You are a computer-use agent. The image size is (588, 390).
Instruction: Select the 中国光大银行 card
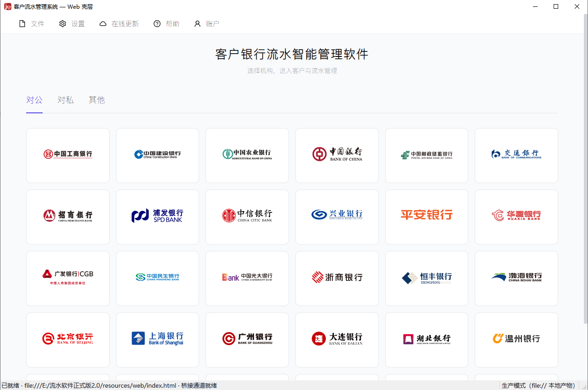pos(247,279)
